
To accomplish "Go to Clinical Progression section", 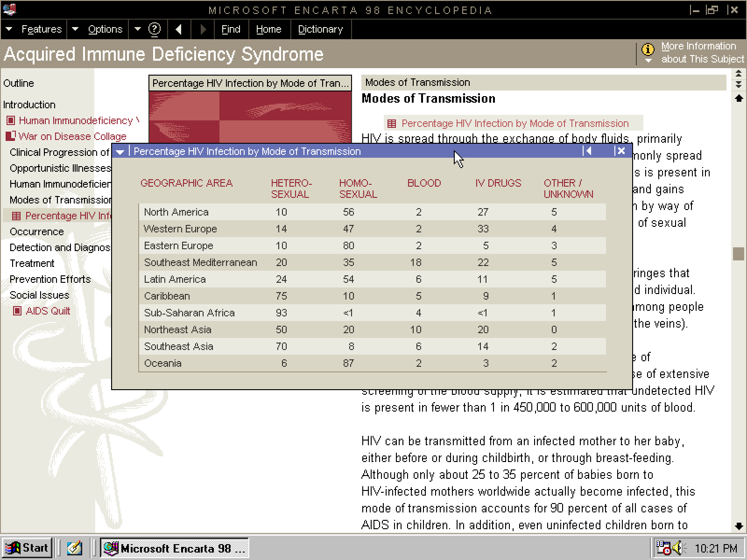I will click(60, 152).
